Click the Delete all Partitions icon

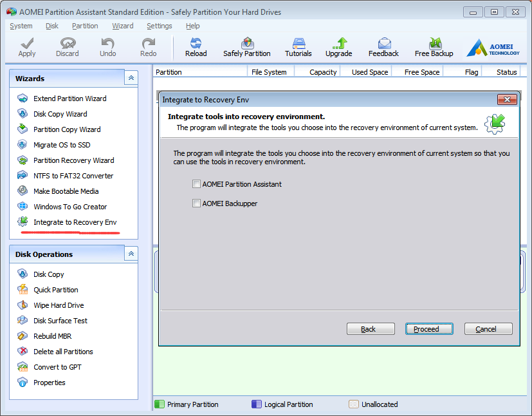click(23, 351)
